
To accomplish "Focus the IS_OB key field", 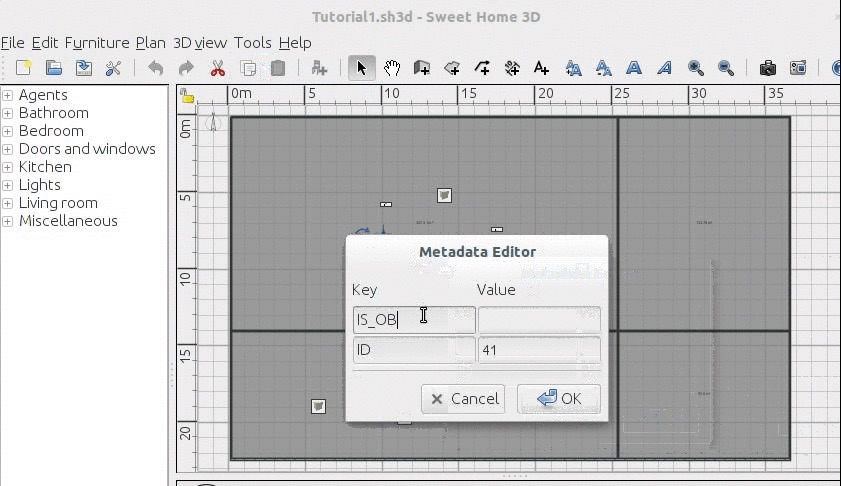I will tap(414, 320).
